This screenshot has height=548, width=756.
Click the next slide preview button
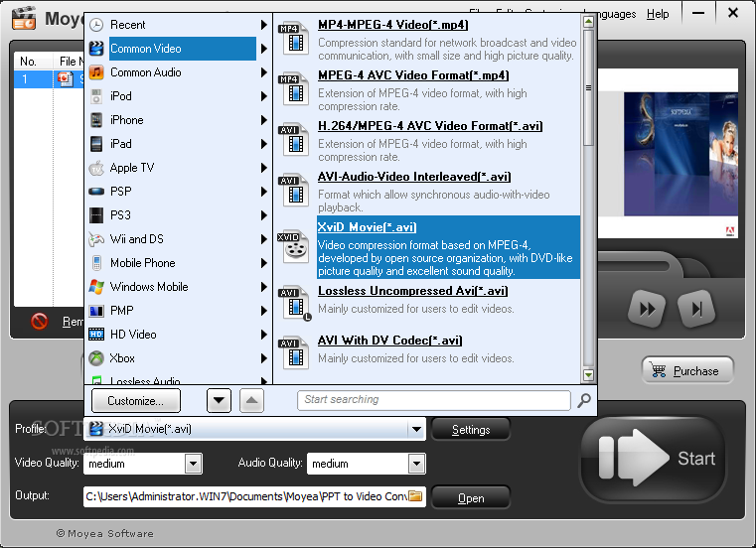tap(696, 309)
